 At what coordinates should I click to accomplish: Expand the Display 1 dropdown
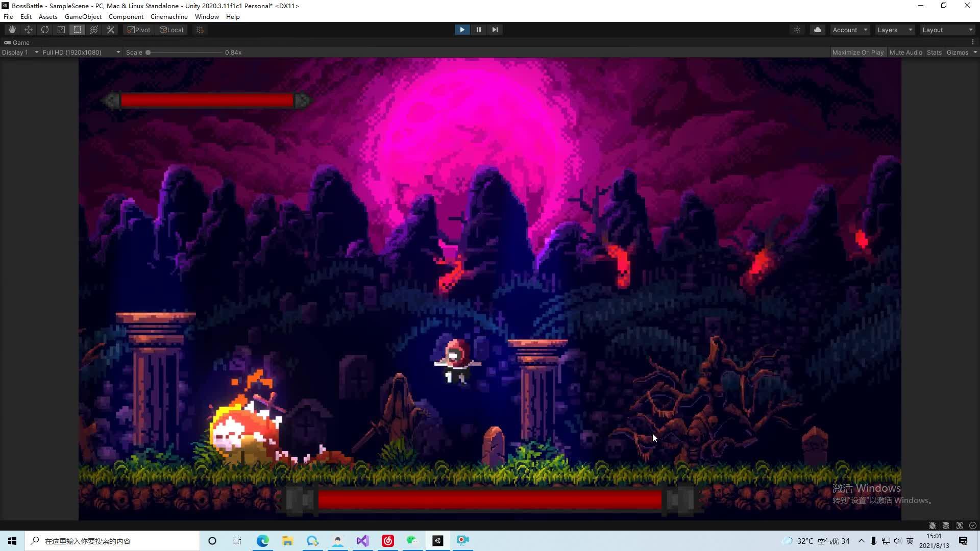[20, 52]
